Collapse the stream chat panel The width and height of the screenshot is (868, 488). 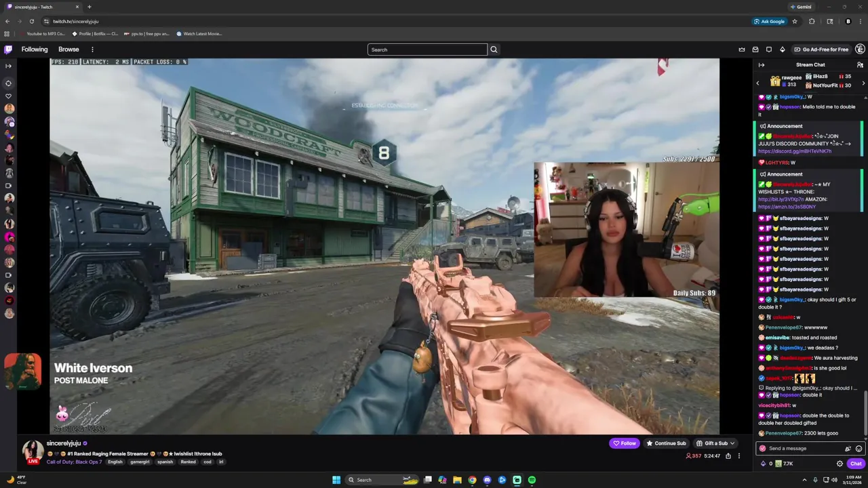762,65
